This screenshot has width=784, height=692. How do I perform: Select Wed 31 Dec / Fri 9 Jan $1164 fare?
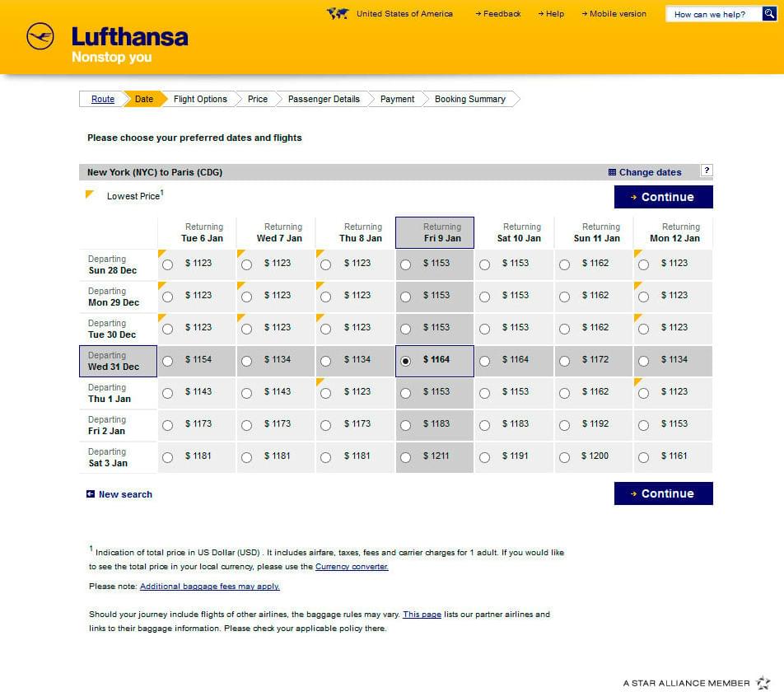tap(405, 361)
